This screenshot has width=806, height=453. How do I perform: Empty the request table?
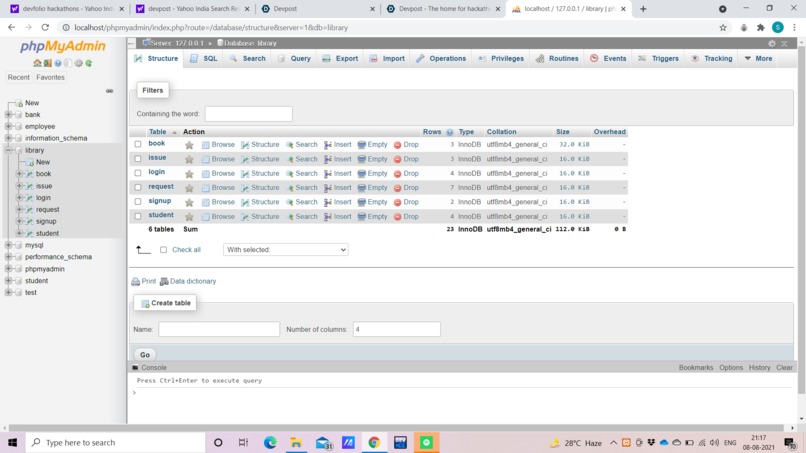coord(373,188)
